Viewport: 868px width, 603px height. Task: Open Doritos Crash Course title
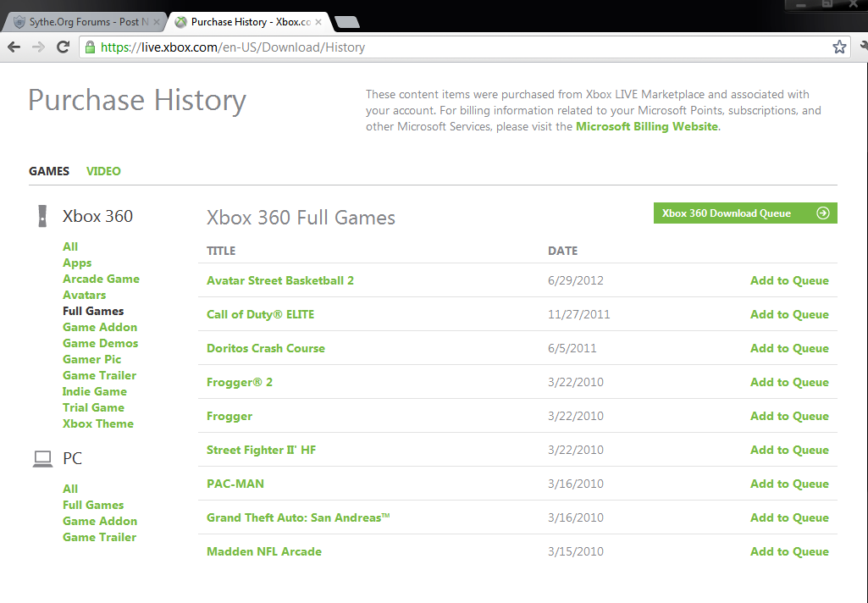266,348
